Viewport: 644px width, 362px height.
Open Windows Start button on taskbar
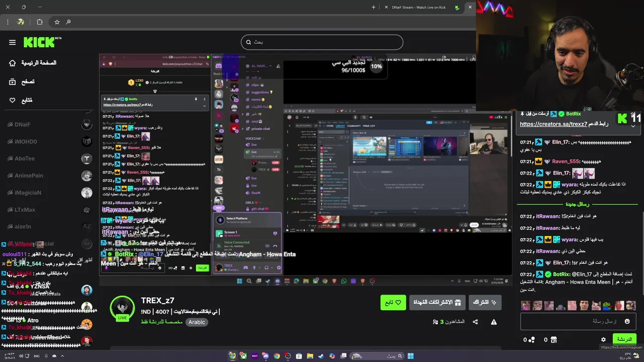411,356
